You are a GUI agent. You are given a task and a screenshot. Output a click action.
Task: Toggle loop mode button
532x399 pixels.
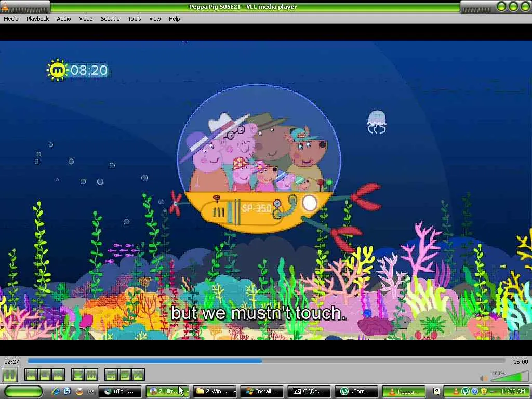click(x=125, y=375)
